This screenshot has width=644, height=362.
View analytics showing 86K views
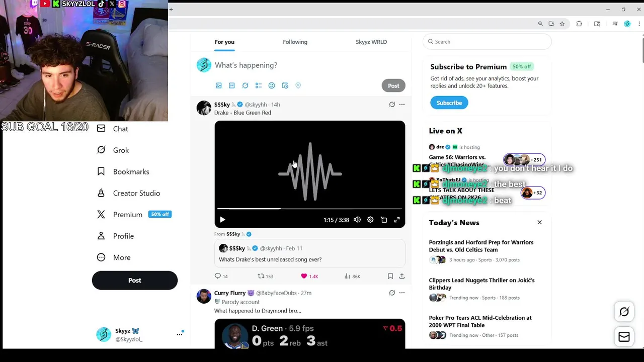352,276
